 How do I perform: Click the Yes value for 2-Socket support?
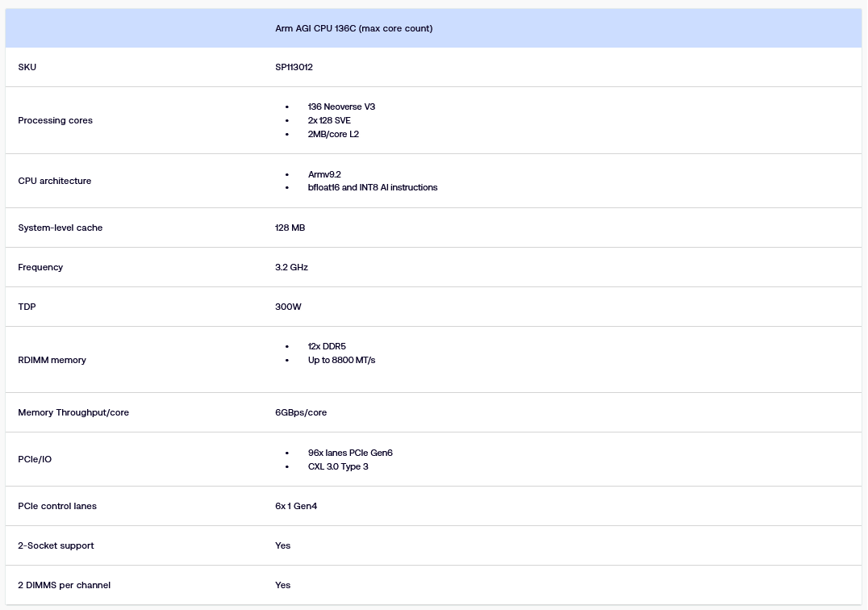[282, 545]
